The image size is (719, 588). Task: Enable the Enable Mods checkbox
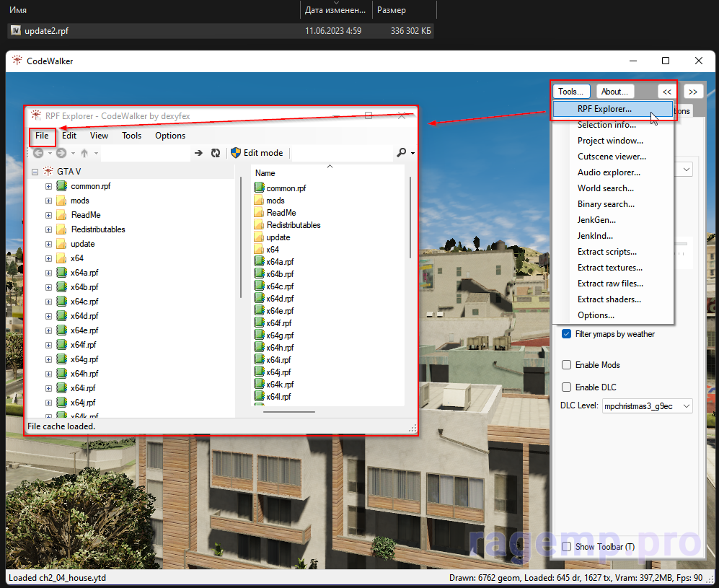coord(567,365)
